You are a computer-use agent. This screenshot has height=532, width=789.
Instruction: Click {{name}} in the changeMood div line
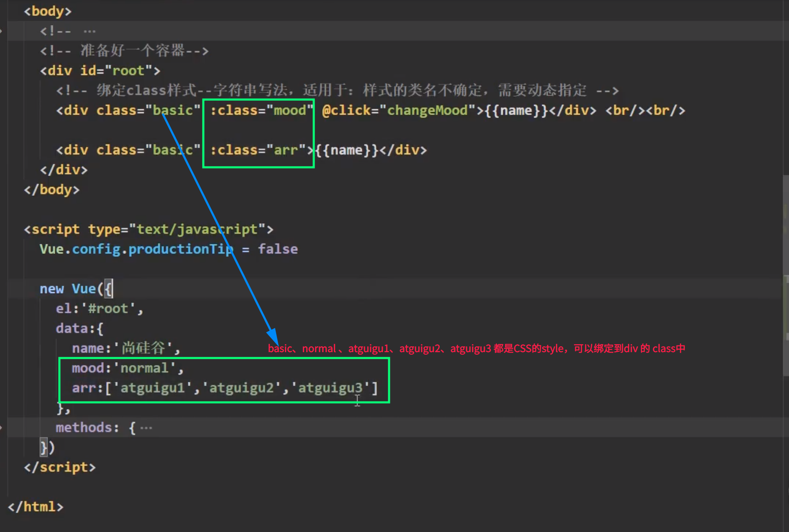[x=517, y=110]
